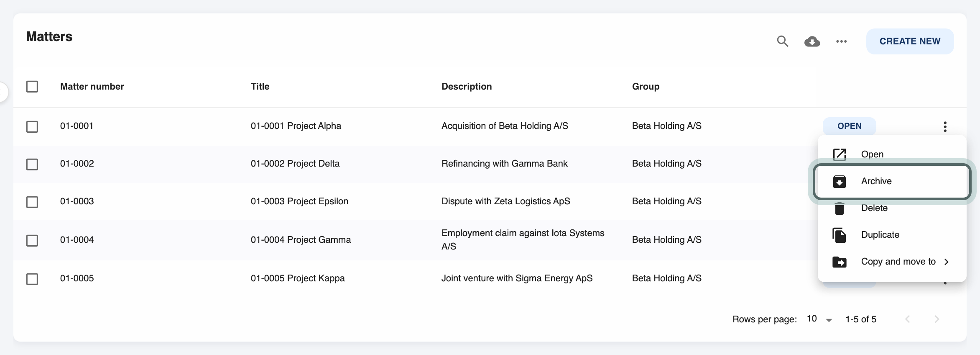Click the Open external-link icon in menu
This screenshot has width=980, height=355.
[x=840, y=154]
